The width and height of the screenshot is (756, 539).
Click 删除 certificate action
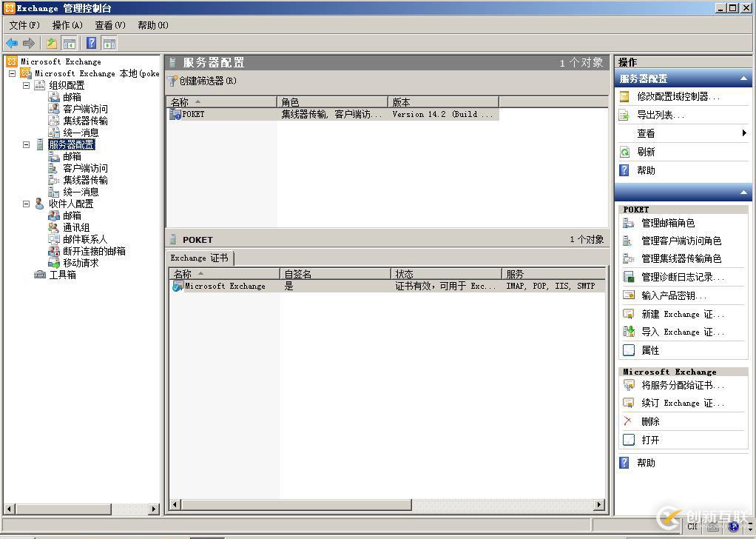(x=649, y=421)
